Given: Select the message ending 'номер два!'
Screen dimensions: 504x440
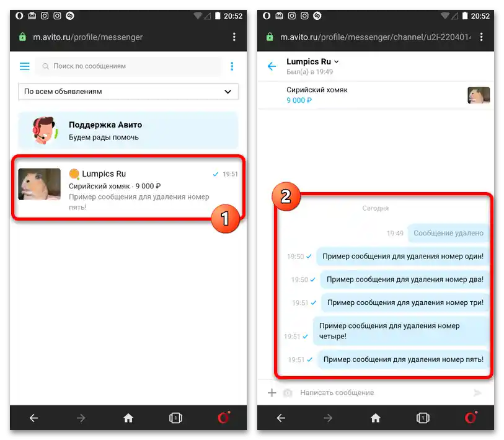Looking at the screenshot, I should pyautogui.click(x=405, y=279).
